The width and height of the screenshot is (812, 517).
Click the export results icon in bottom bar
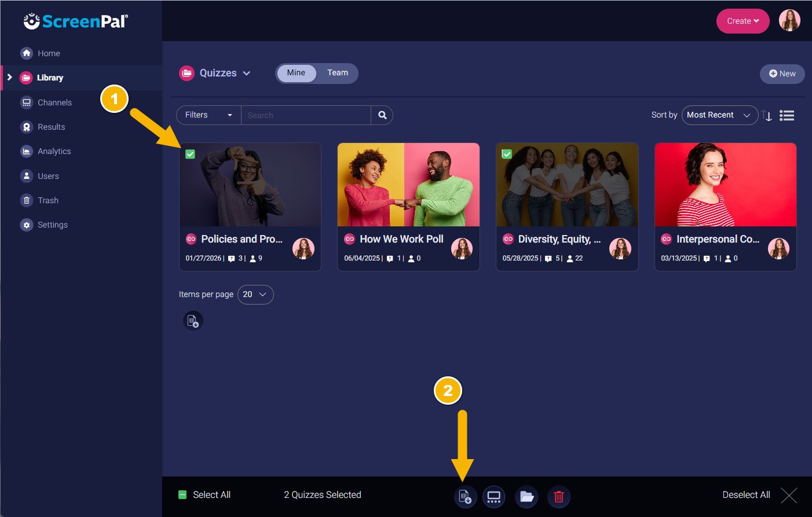(465, 497)
